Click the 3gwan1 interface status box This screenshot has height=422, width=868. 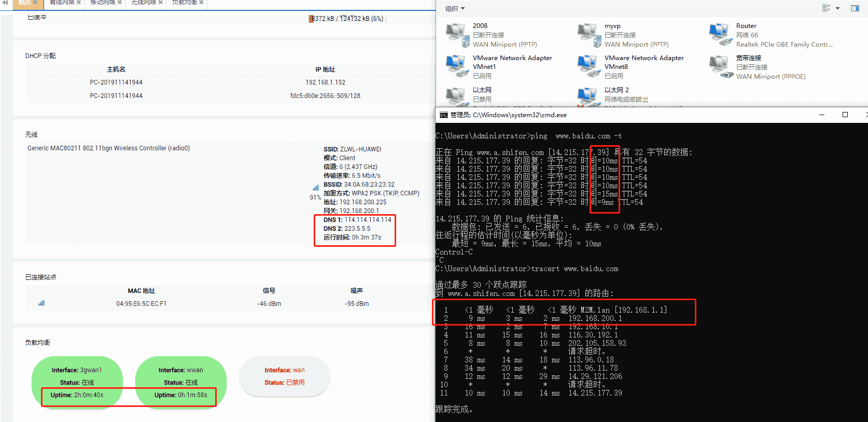click(x=77, y=382)
